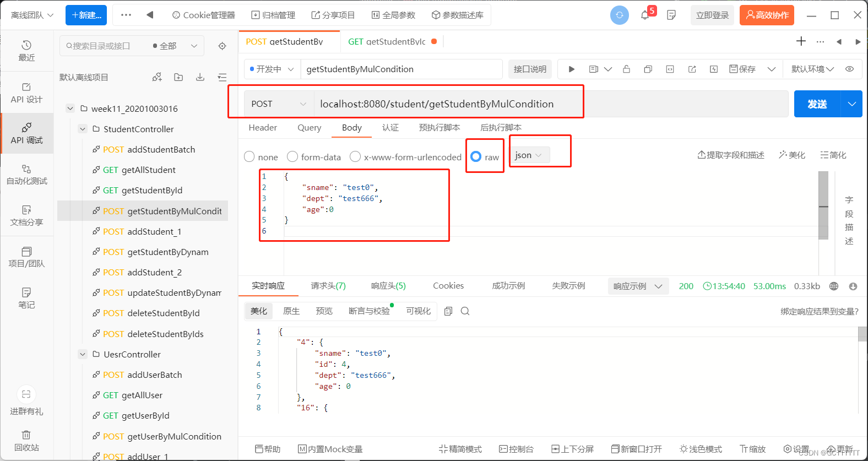
Task: Open the 开发中 status dropdown
Action: [x=273, y=69]
